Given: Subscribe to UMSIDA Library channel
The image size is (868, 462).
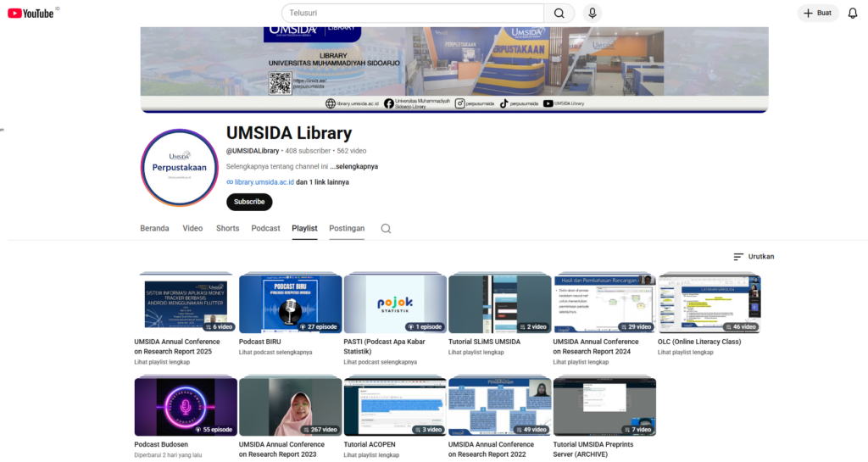Looking at the screenshot, I should click(249, 202).
